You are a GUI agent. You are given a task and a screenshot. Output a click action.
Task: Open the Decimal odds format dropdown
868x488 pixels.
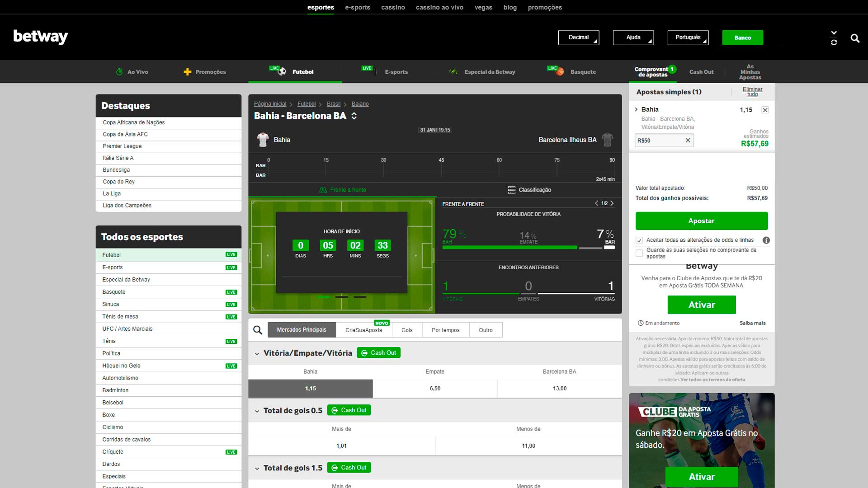point(579,38)
